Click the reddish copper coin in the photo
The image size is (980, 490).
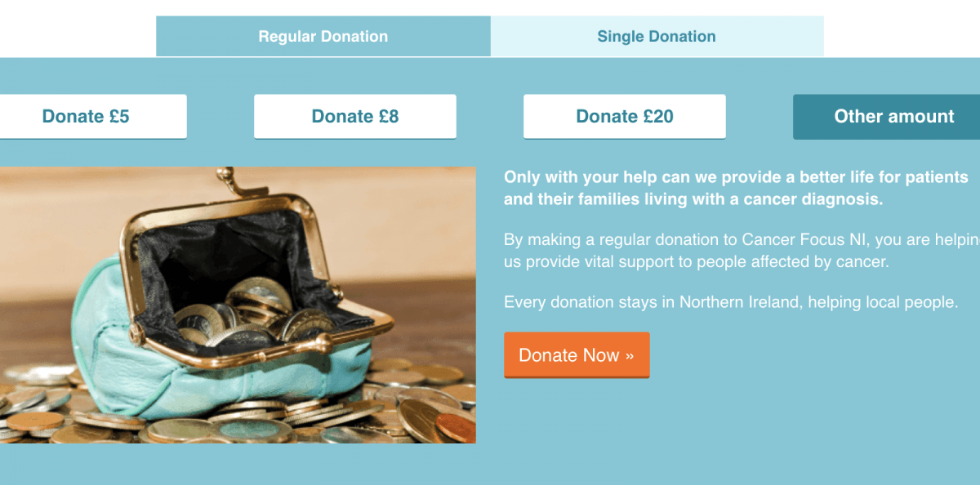coord(455,426)
